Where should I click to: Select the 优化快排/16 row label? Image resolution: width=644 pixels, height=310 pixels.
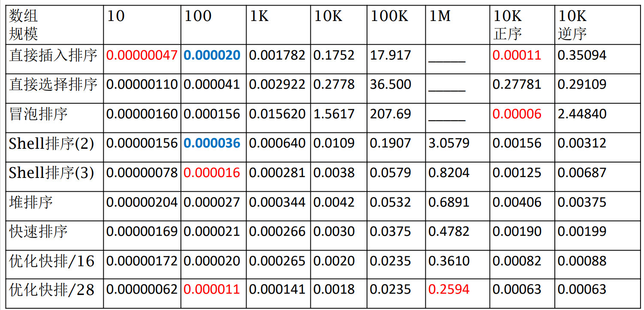click(52, 261)
